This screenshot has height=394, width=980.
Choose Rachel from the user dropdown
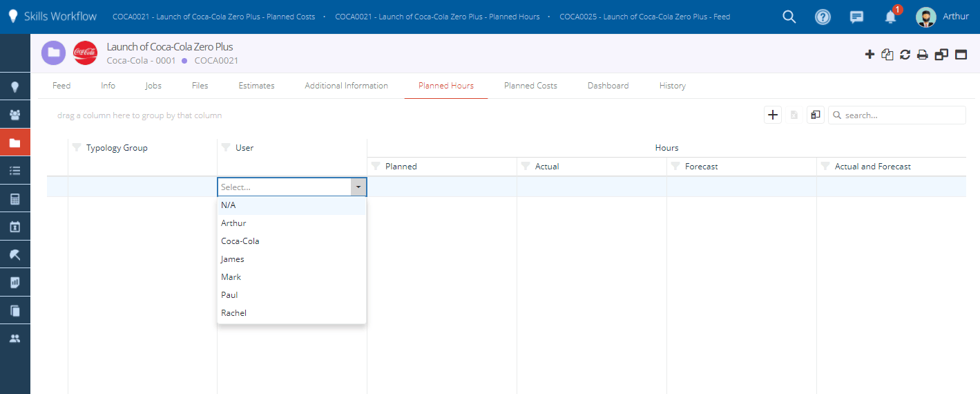[233, 313]
